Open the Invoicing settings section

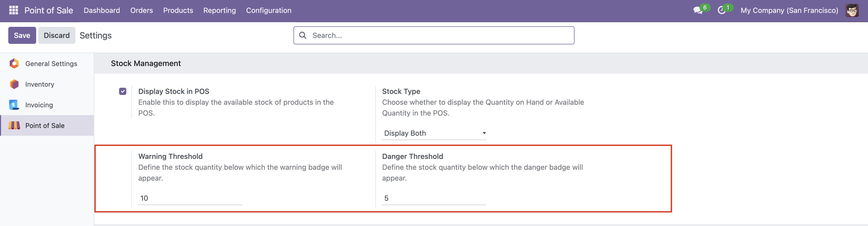[39, 105]
